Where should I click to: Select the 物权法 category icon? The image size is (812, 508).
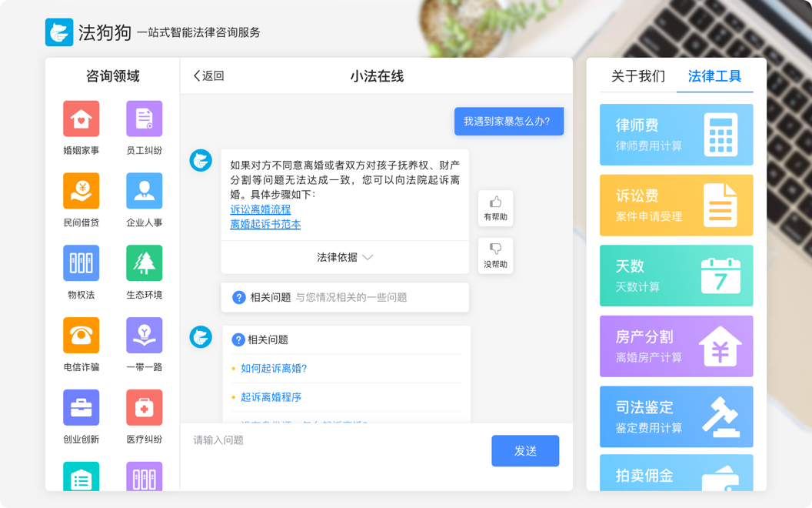click(81, 263)
